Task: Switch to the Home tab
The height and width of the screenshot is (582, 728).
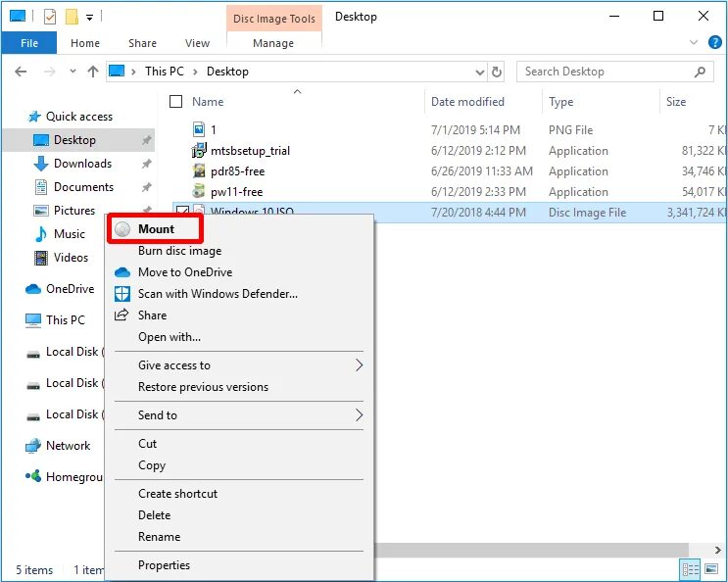Action: coord(85,43)
